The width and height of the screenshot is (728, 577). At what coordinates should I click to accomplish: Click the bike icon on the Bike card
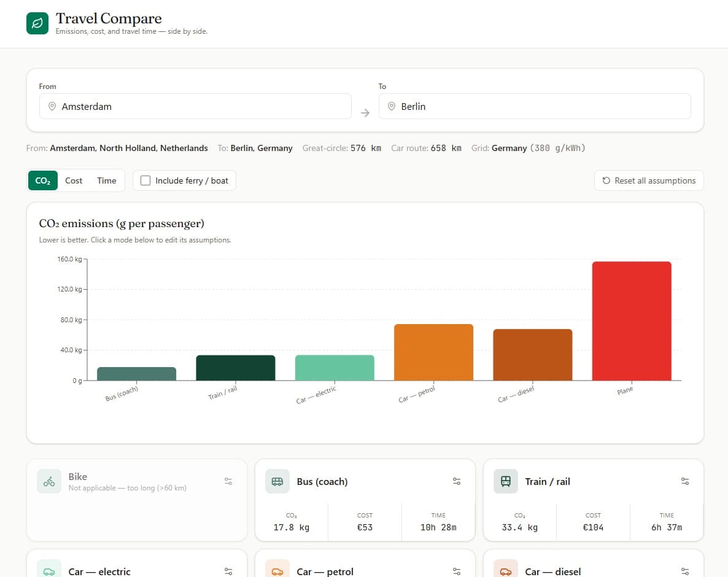pos(49,481)
